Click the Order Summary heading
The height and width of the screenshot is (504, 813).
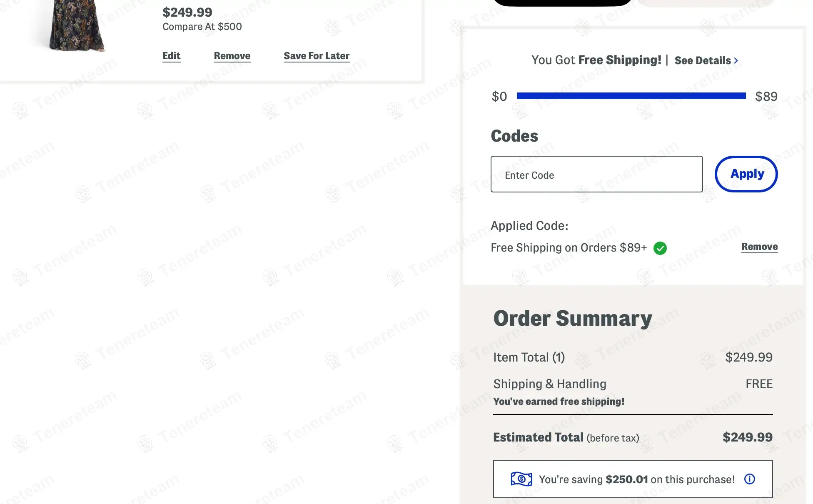(573, 319)
